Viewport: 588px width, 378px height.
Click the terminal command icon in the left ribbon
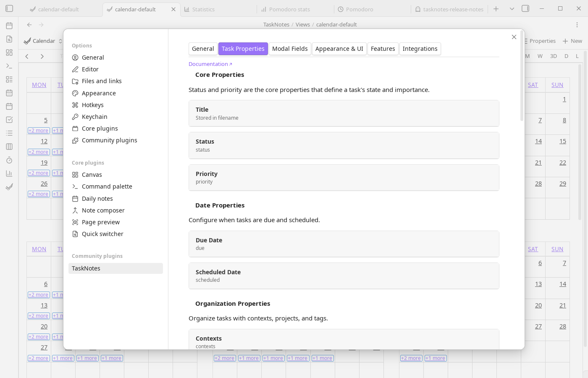click(9, 66)
